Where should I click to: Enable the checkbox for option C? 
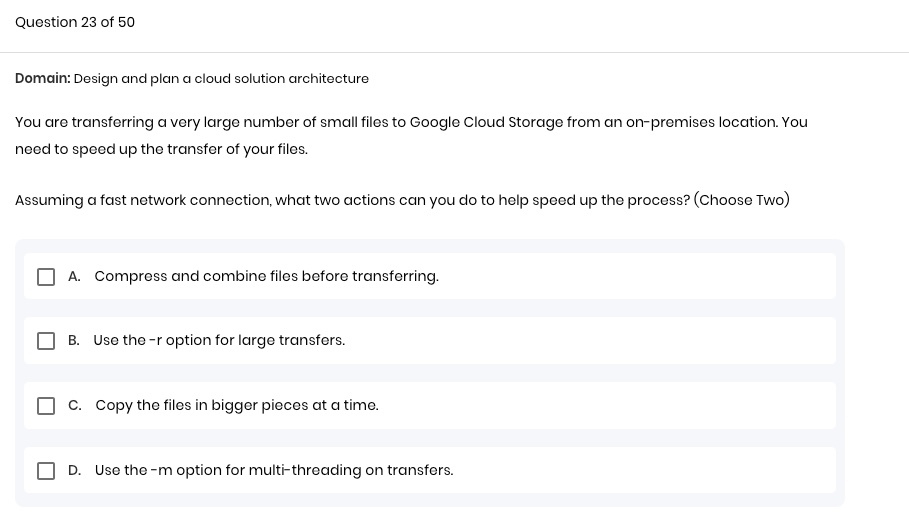pos(46,406)
